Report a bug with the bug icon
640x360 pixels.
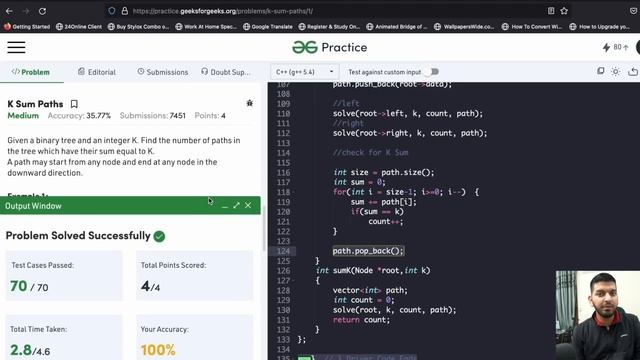click(x=249, y=103)
